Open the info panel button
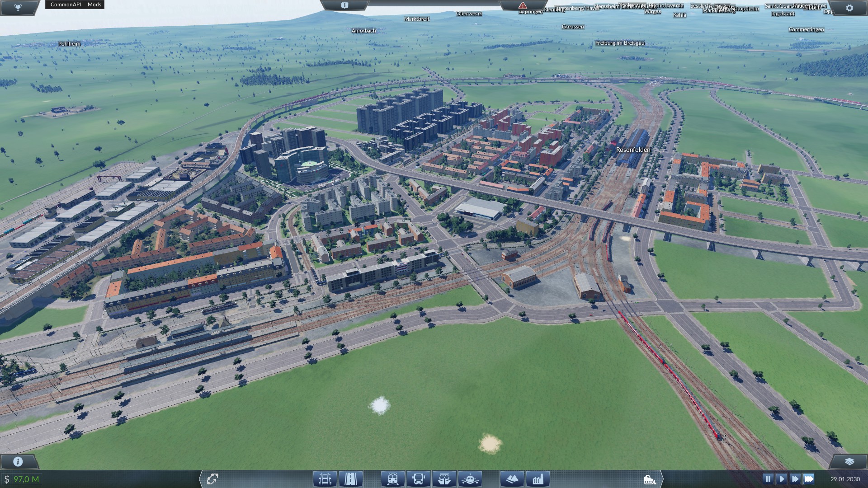This screenshot has width=868, height=488. pos(18,461)
